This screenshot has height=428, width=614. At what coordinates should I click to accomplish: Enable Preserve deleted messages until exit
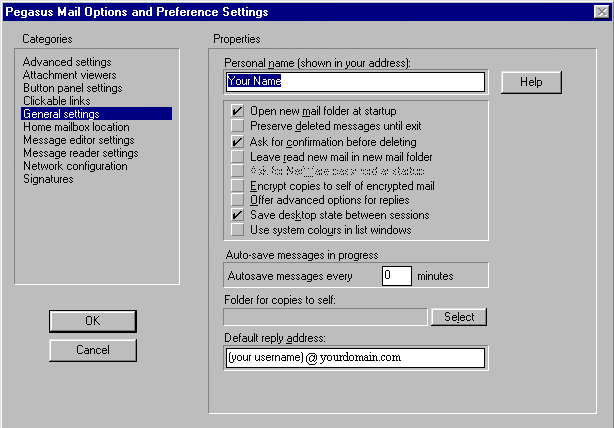(x=237, y=126)
